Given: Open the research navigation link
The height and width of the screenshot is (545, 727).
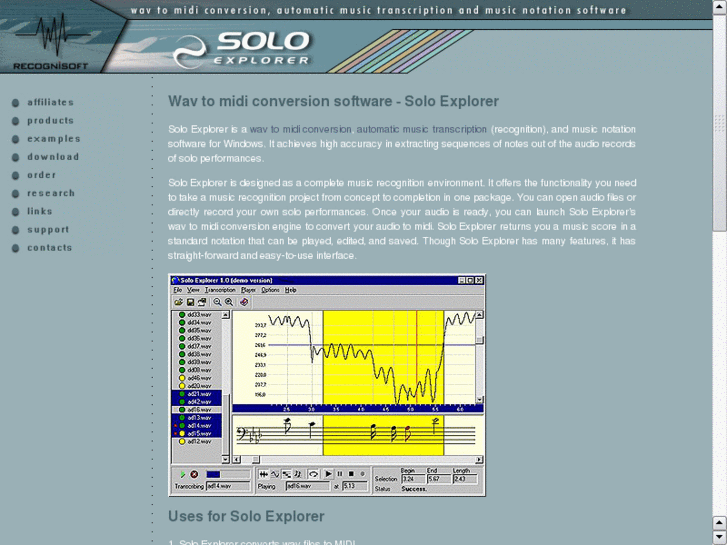Looking at the screenshot, I should coord(51,193).
